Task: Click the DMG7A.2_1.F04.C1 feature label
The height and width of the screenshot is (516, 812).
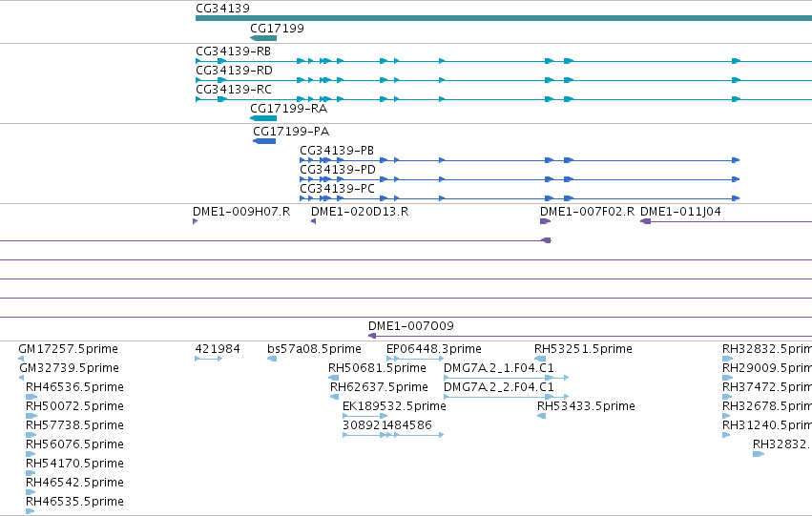Action: pos(499,368)
